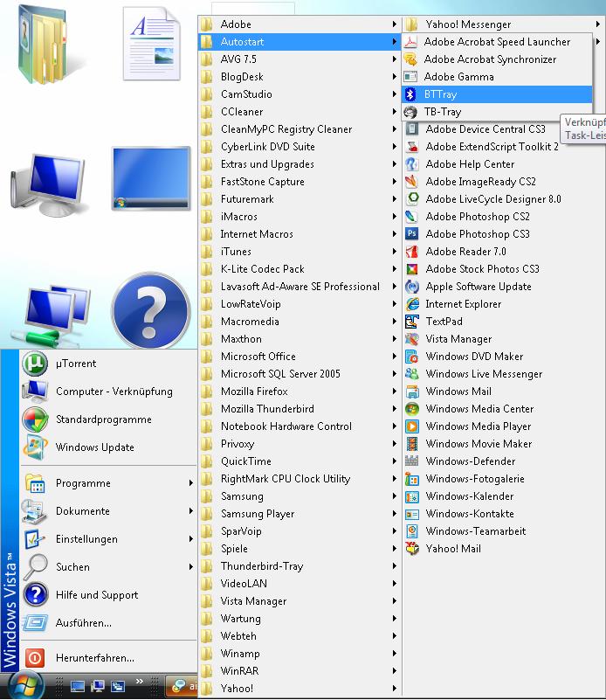Click the help question mark desktop icon

click(x=151, y=311)
